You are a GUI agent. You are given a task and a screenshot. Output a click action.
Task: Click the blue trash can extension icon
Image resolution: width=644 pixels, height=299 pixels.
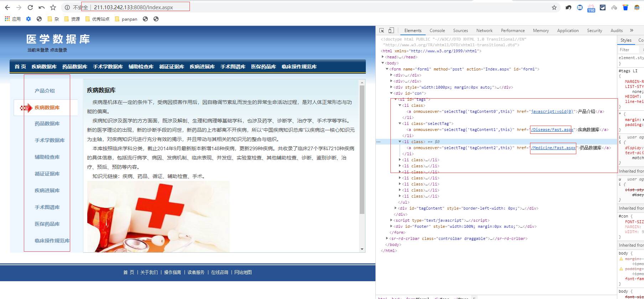[625, 7]
